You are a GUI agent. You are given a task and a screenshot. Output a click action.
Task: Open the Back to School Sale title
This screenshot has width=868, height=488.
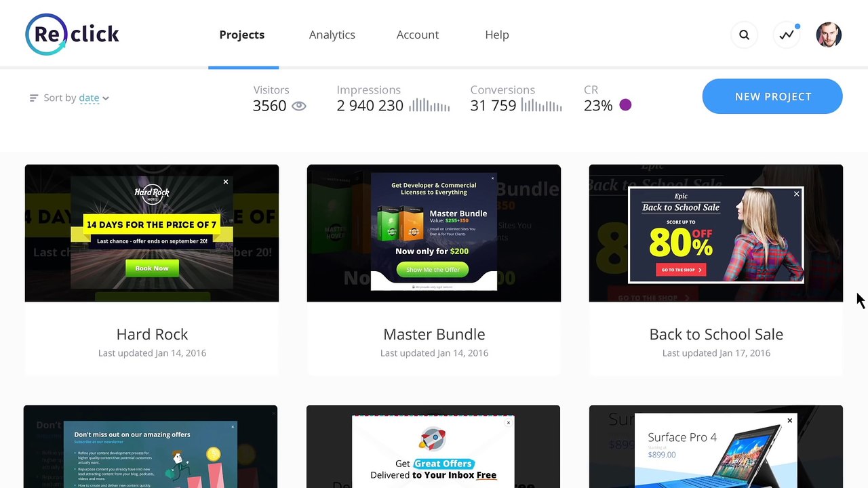tap(716, 334)
